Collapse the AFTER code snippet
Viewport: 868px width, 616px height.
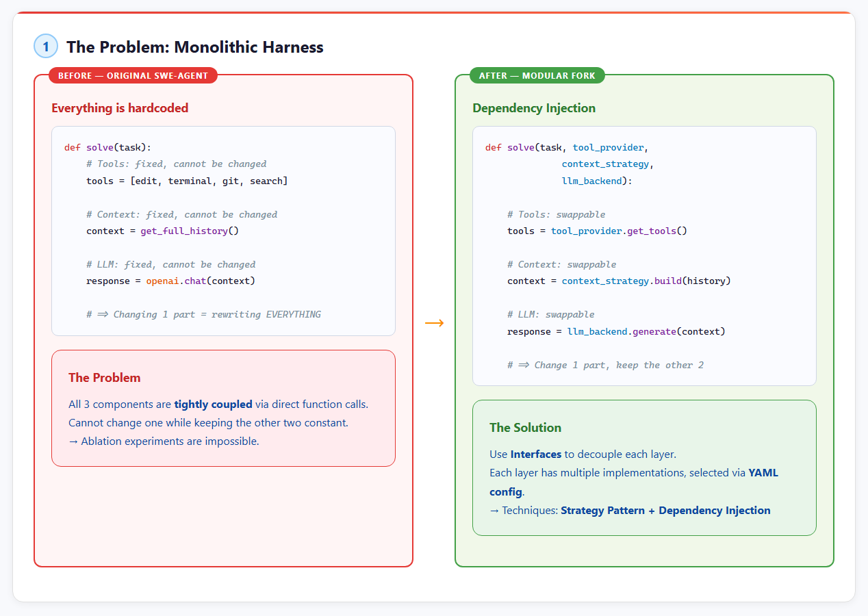pos(644,255)
